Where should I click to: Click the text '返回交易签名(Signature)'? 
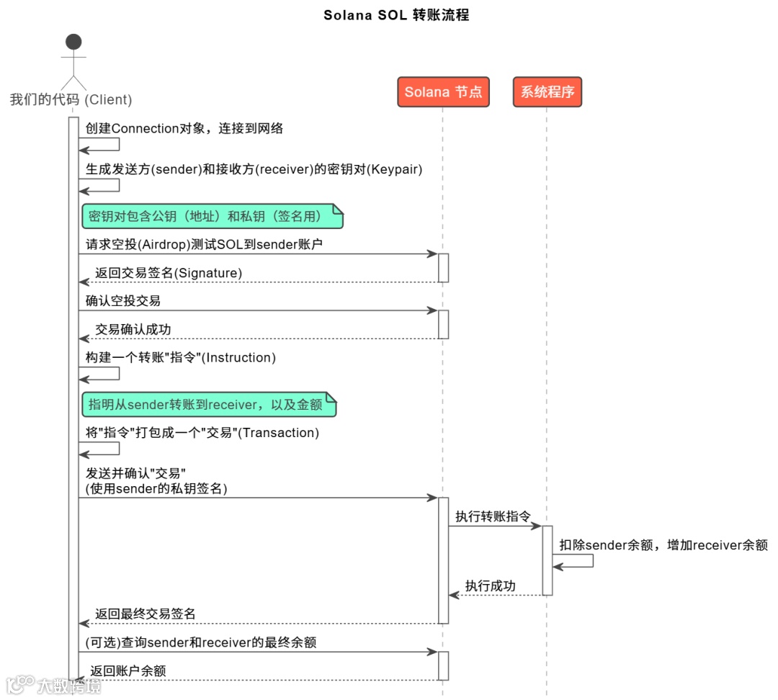tap(169, 273)
